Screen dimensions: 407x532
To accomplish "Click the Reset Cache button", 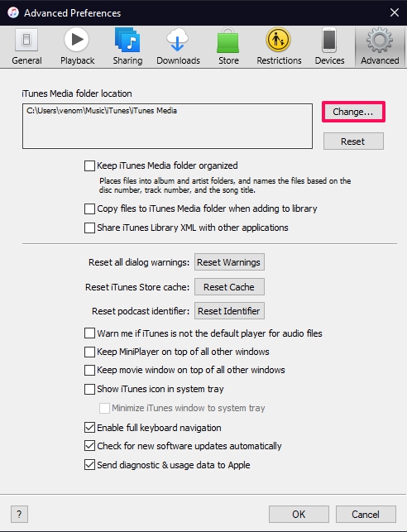I will (229, 287).
